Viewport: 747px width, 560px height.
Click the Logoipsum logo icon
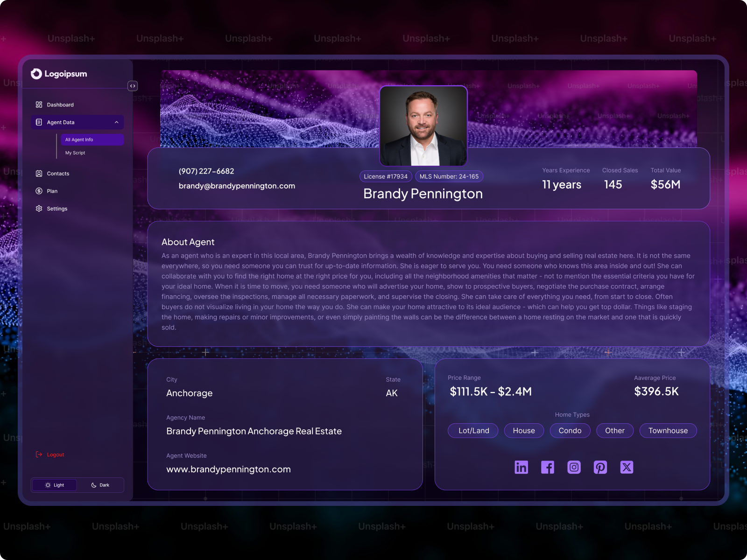[36, 74]
